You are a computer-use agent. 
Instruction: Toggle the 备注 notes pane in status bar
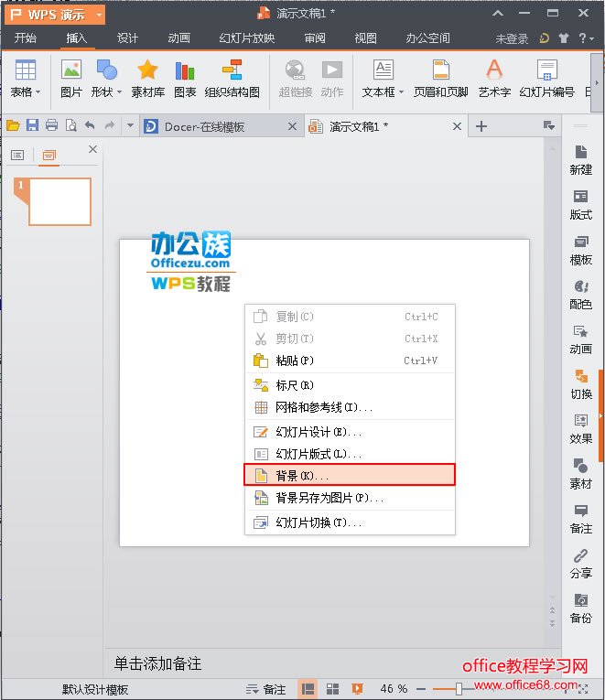pos(266,689)
